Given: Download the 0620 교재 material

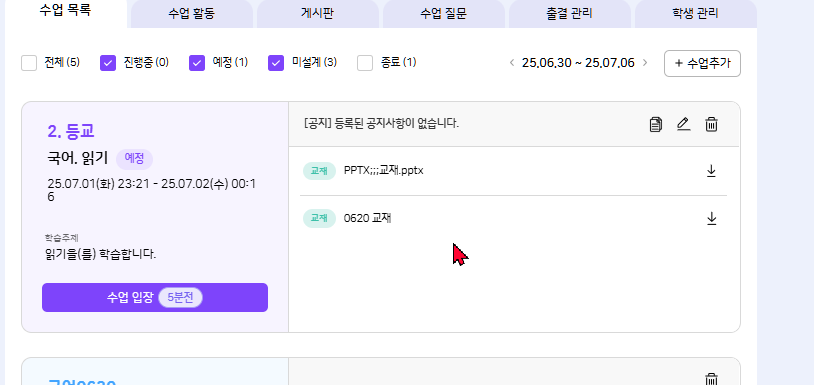Looking at the screenshot, I should pos(711,219).
